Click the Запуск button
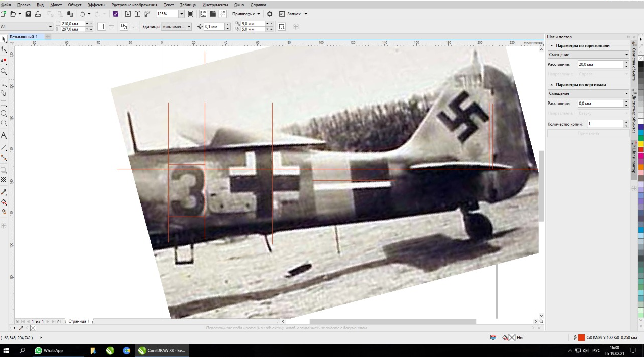644x358 pixels. pyautogui.click(x=293, y=14)
